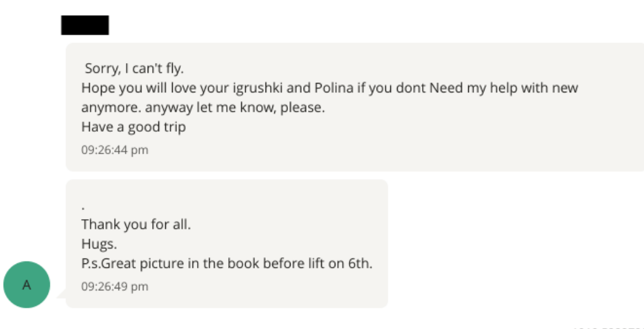Click the 09:26:44 pm timestamp
The image size is (644, 329).
(x=115, y=150)
